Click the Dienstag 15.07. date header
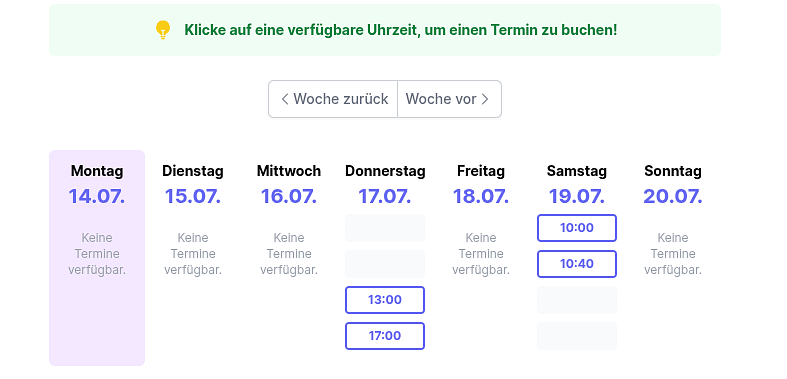 coord(193,184)
